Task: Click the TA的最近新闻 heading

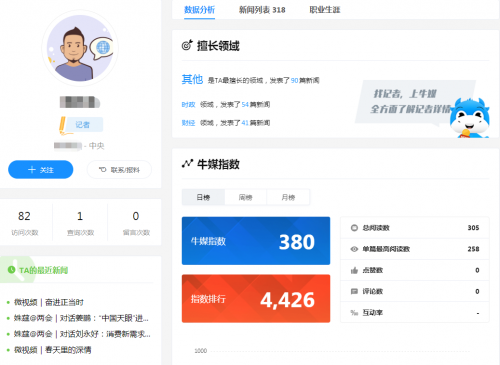Action: 43,270
